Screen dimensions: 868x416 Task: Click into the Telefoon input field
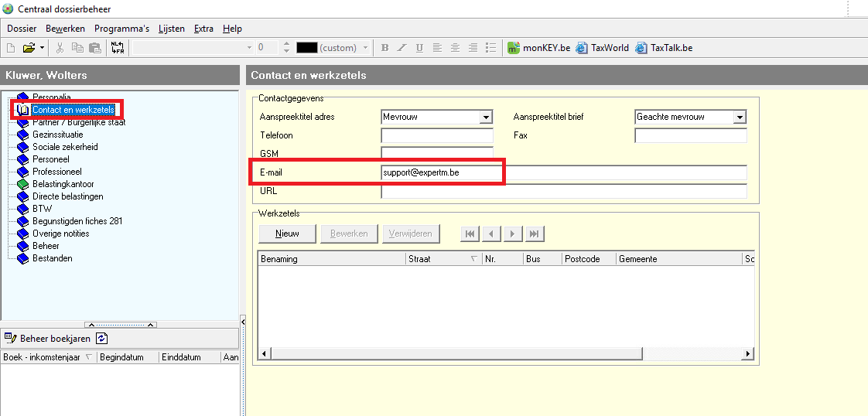tap(437, 136)
